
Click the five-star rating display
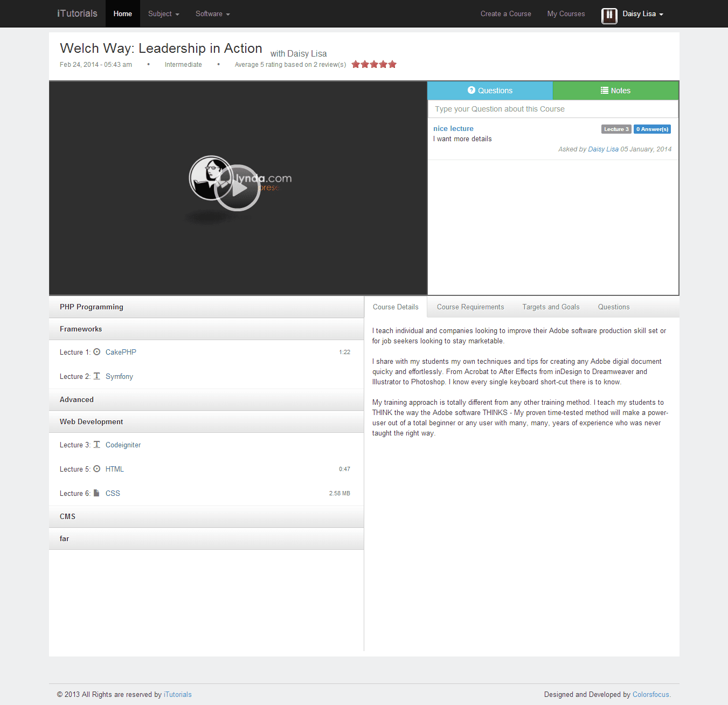374,65
